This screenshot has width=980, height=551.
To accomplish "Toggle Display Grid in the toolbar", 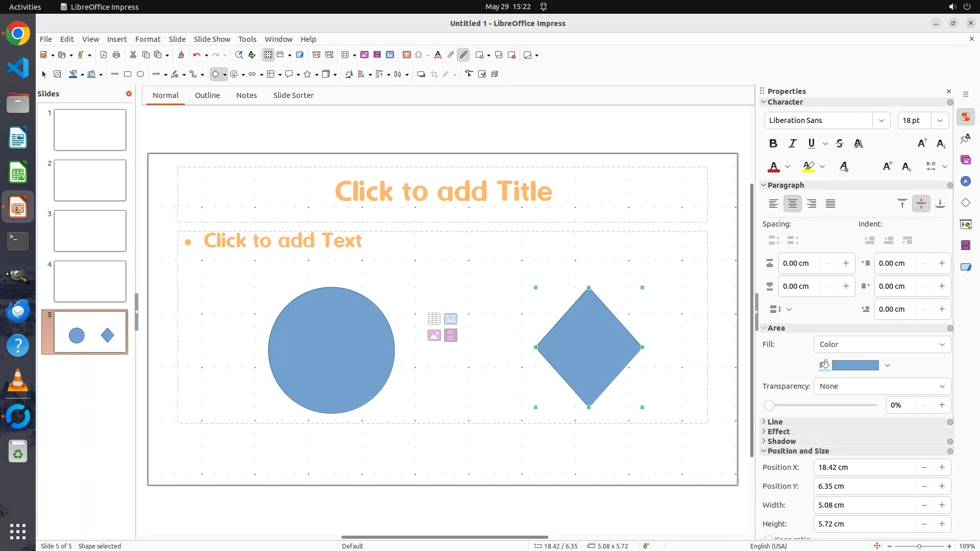I will coord(268,55).
